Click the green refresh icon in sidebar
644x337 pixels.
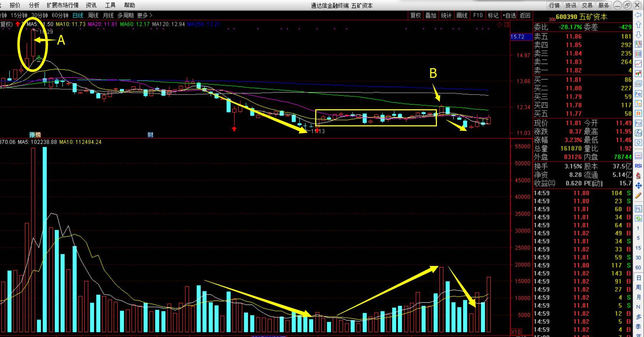(638, 218)
